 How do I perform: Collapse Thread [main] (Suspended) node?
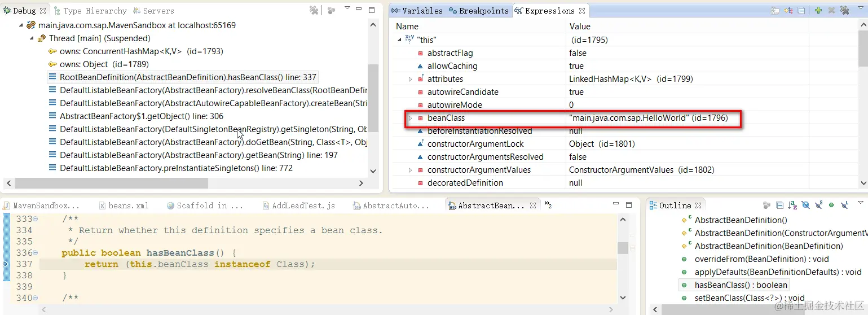click(x=32, y=38)
